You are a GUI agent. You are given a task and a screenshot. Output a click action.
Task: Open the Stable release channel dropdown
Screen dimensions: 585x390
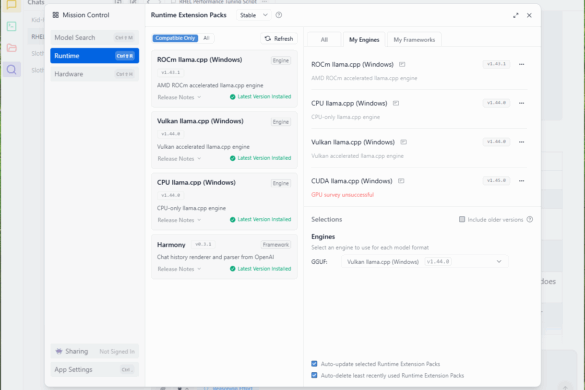click(254, 15)
